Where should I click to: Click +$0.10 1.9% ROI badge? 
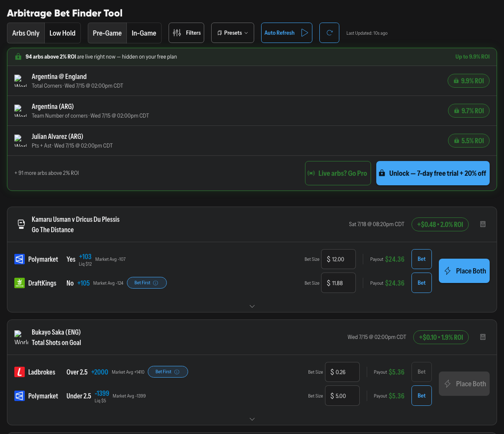[441, 337]
